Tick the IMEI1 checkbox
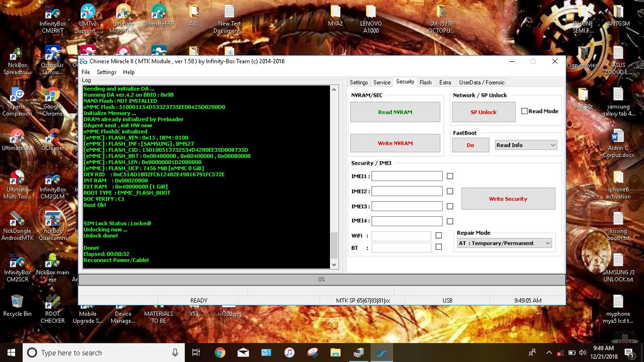 point(450,176)
